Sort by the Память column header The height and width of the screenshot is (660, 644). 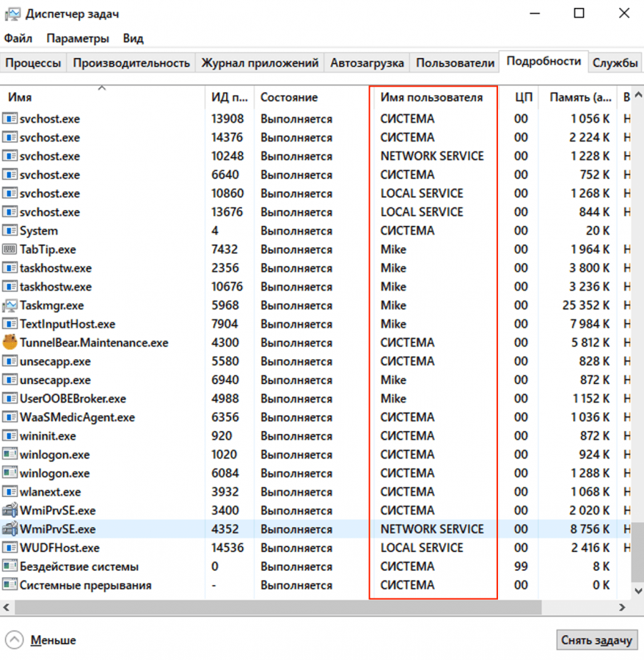(x=580, y=97)
